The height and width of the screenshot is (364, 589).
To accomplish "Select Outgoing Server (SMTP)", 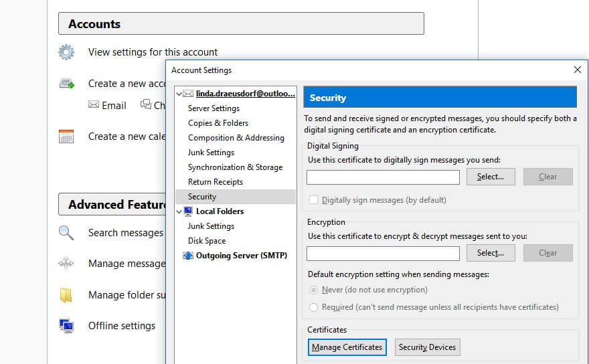I will (241, 256).
